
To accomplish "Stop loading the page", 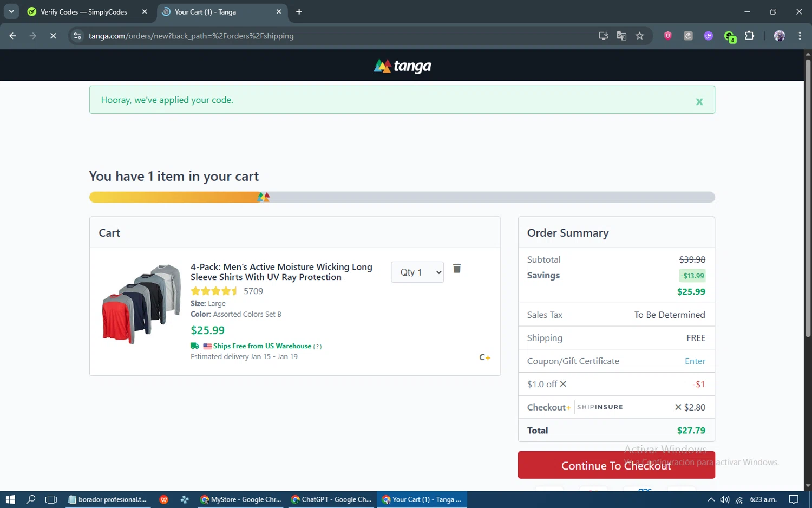I will pos(53,36).
